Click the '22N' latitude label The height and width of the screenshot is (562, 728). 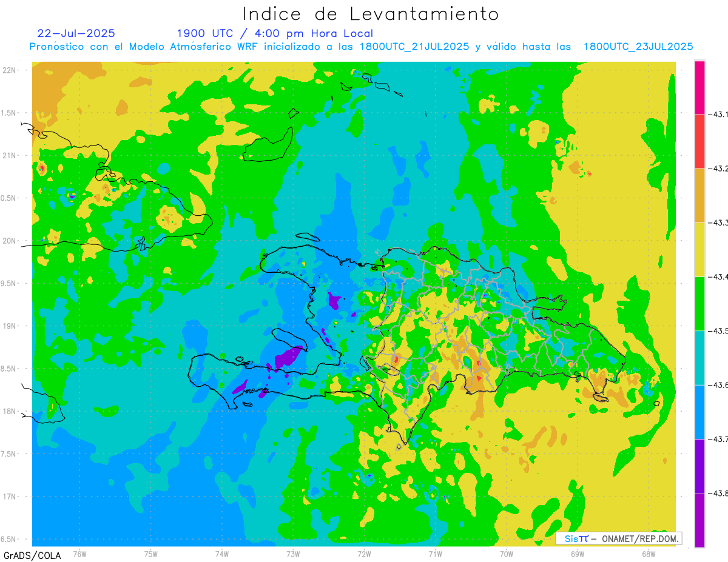pos(10,70)
